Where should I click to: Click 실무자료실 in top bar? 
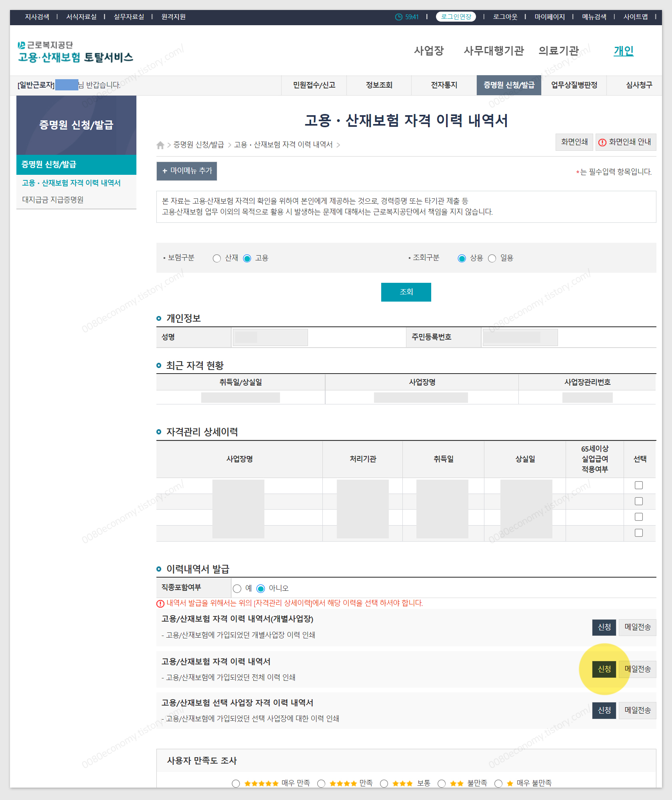(x=129, y=17)
